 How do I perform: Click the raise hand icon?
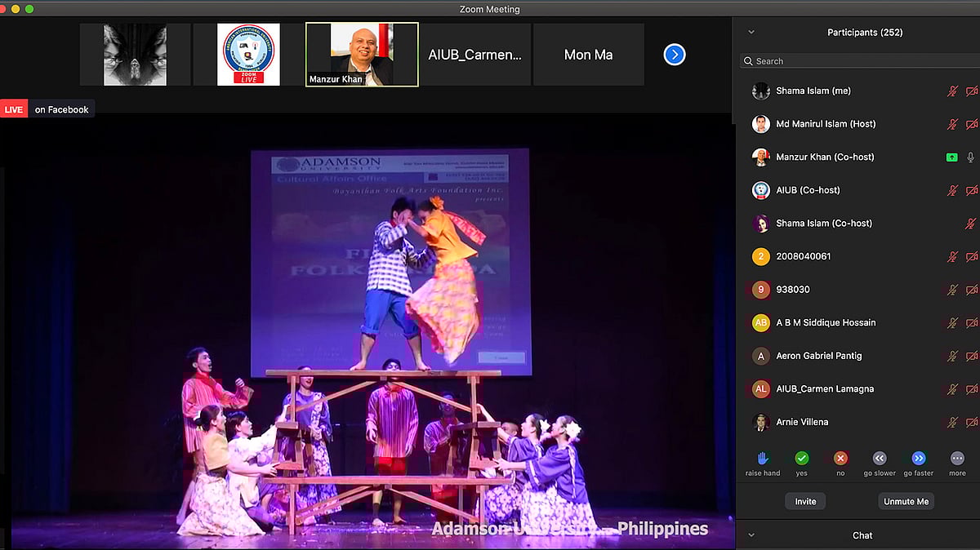coord(763,459)
